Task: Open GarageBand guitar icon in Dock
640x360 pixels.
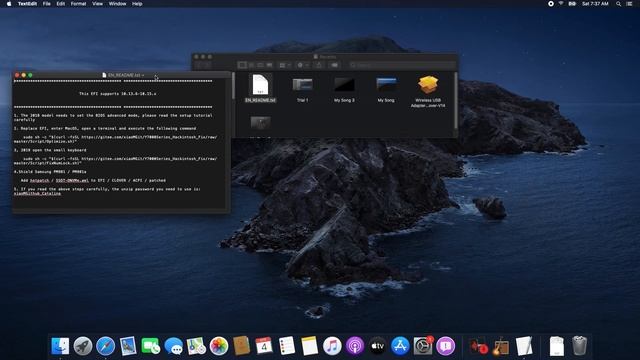Action: pyautogui.click(x=501, y=346)
